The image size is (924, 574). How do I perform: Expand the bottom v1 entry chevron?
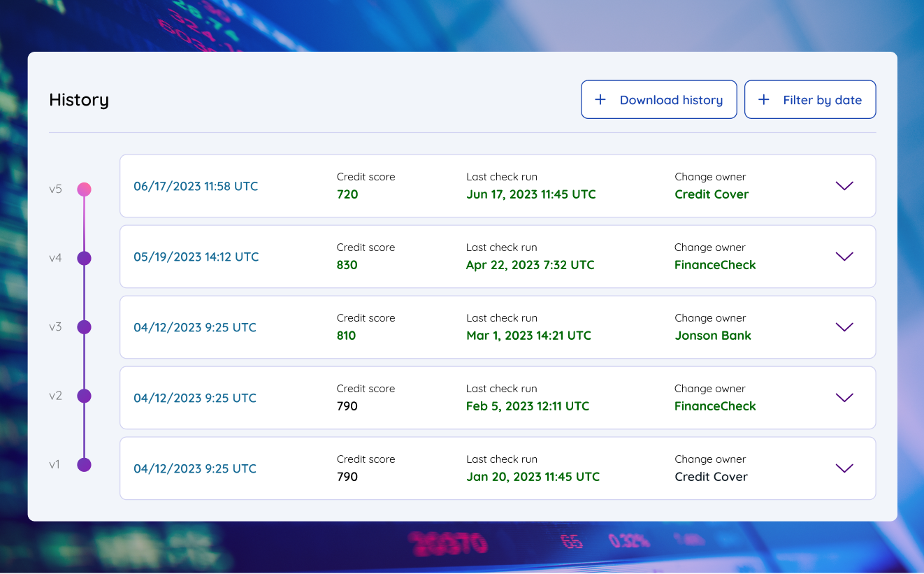click(x=844, y=468)
